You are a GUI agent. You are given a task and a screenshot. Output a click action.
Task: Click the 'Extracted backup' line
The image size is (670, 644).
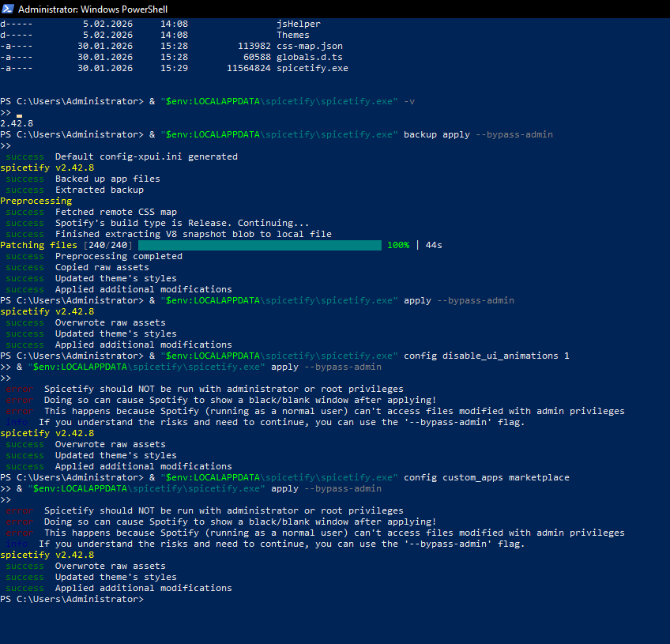coord(99,190)
